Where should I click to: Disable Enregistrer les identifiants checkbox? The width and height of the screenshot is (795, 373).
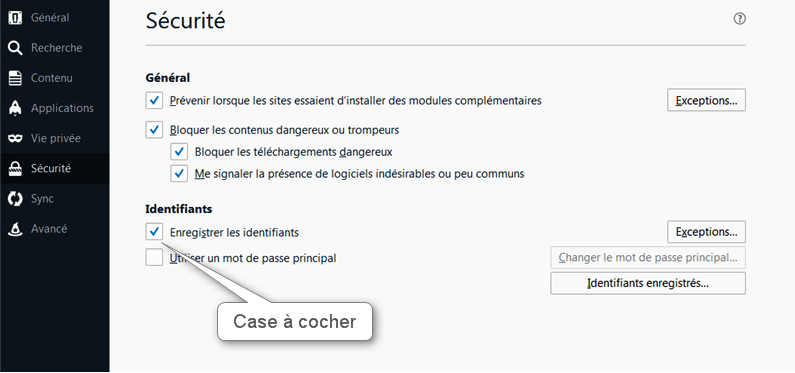(x=154, y=232)
